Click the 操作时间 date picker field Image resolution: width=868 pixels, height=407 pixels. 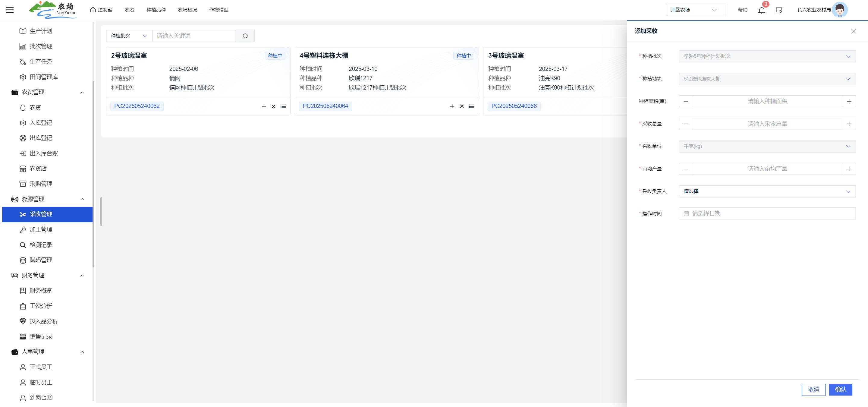[767, 214]
